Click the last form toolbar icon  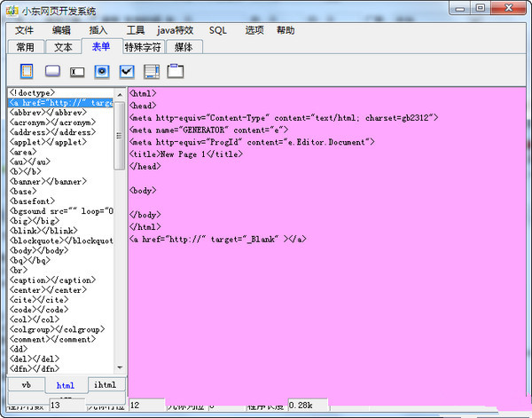point(176,71)
